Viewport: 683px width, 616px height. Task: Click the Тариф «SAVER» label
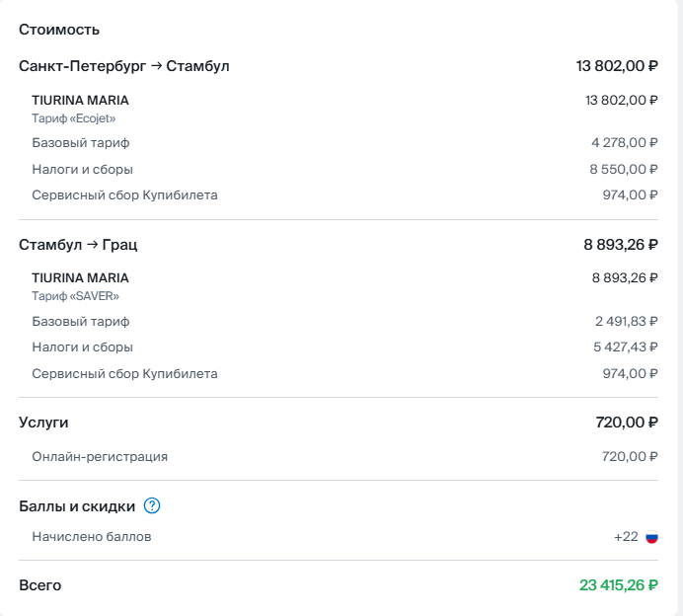tap(75, 296)
